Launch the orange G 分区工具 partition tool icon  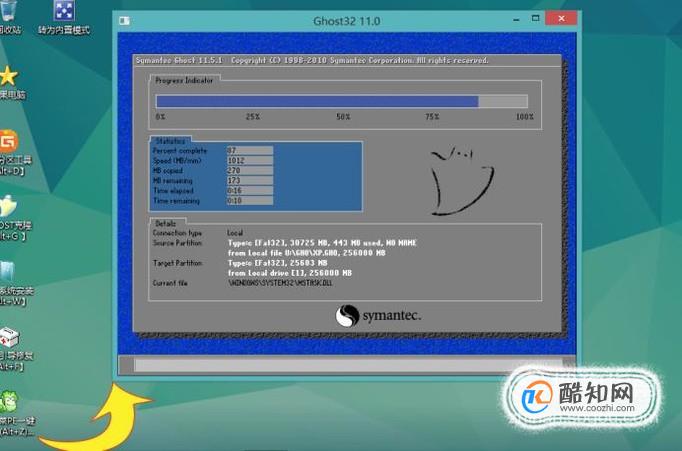point(8,141)
